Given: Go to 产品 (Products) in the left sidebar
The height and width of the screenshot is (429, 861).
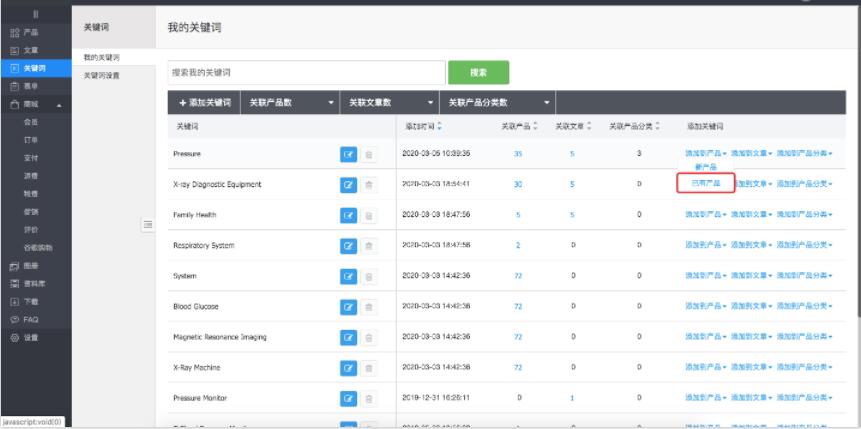Looking at the screenshot, I should [x=30, y=34].
